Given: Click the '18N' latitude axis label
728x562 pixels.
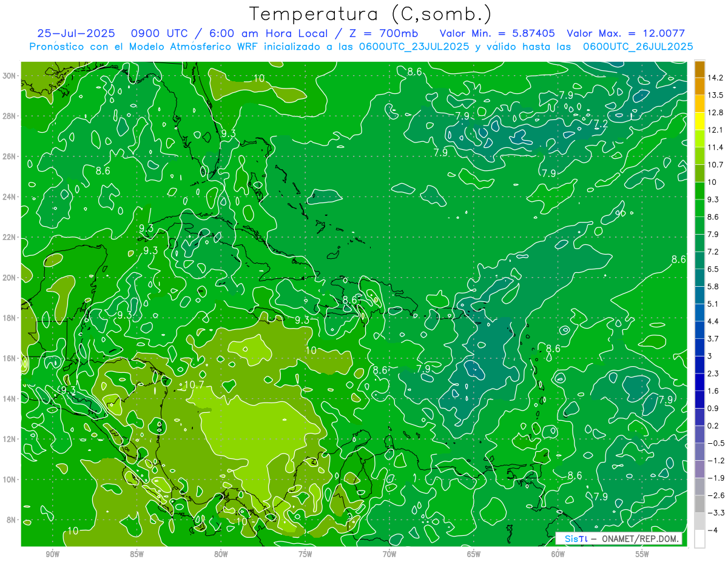Looking at the screenshot, I should point(10,318).
